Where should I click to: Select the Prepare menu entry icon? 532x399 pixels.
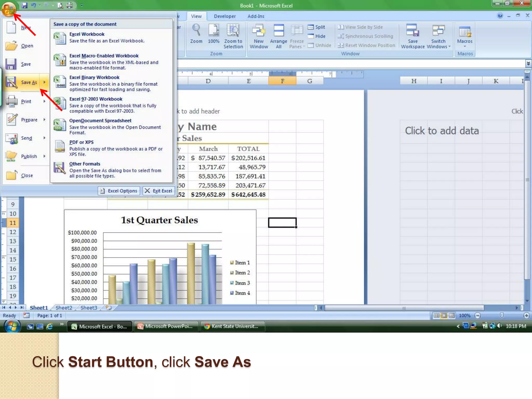click(x=11, y=119)
